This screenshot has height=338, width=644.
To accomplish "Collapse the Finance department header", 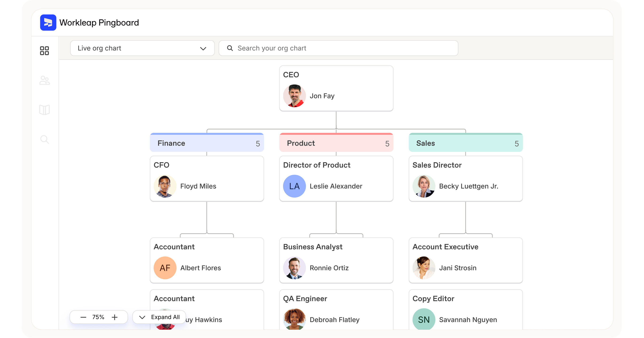I will tap(207, 143).
